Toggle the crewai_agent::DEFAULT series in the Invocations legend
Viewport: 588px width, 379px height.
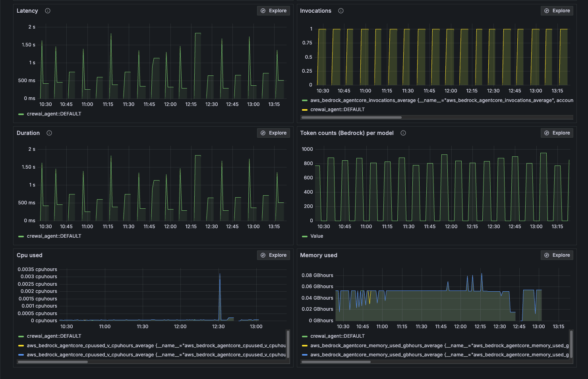click(x=337, y=110)
